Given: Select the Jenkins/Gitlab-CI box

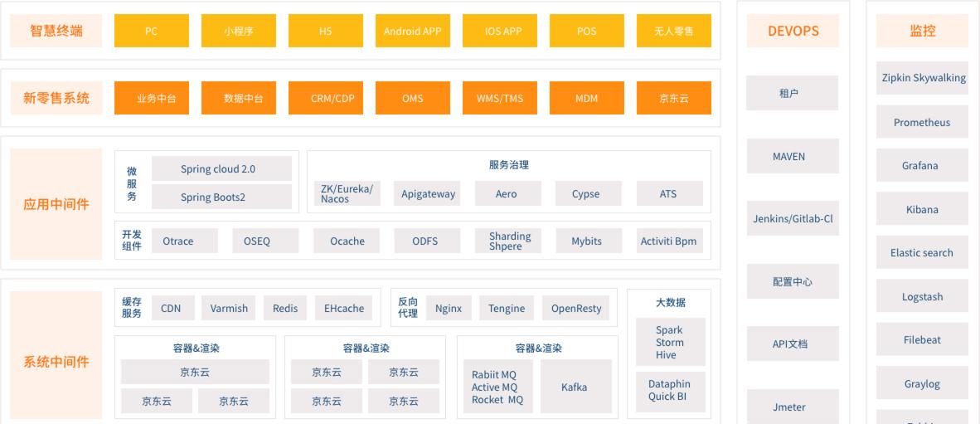Looking at the screenshot, I should 792,218.
